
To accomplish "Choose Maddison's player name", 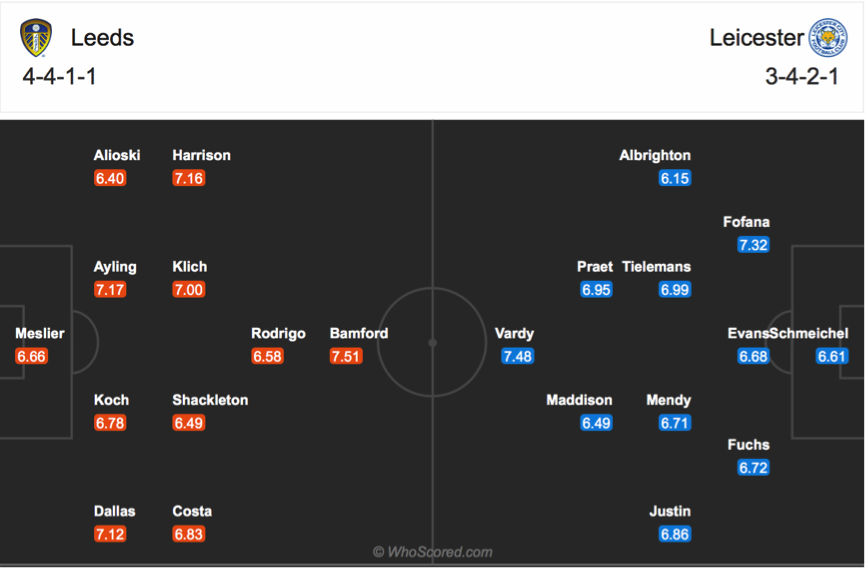I will tap(579, 400).
